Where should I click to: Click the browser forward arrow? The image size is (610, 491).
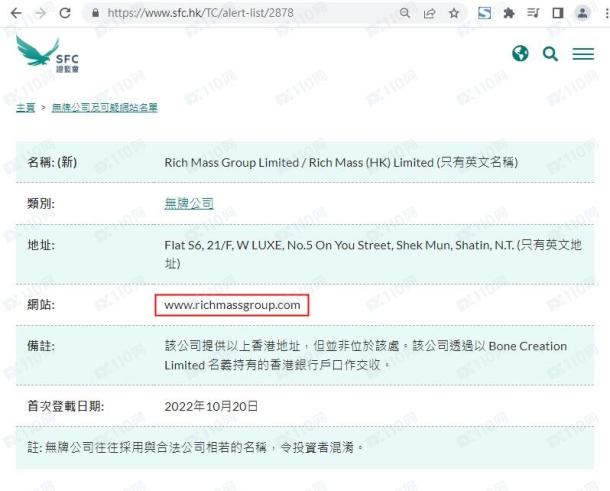[x=40, y=13]
